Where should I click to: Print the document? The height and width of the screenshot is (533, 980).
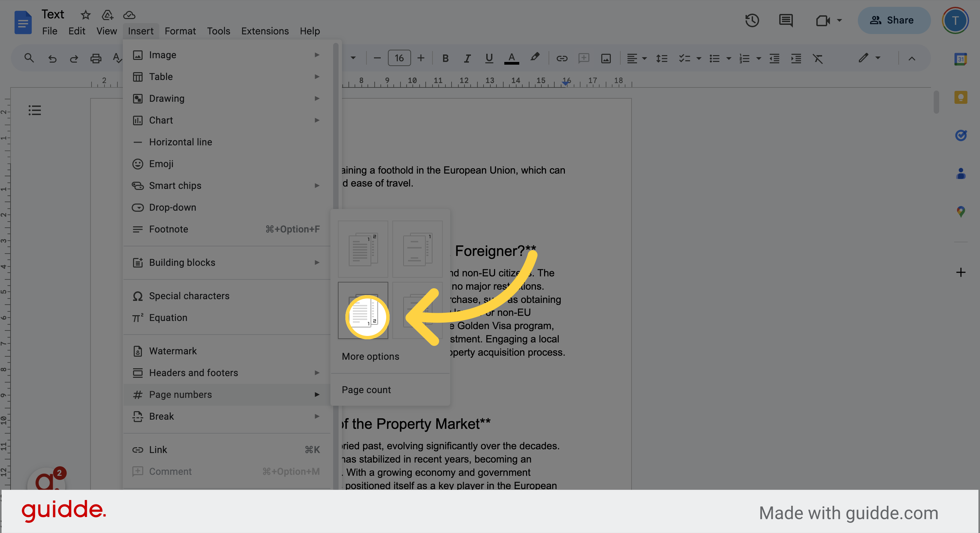pyautogui.click(x=96, y=58)
